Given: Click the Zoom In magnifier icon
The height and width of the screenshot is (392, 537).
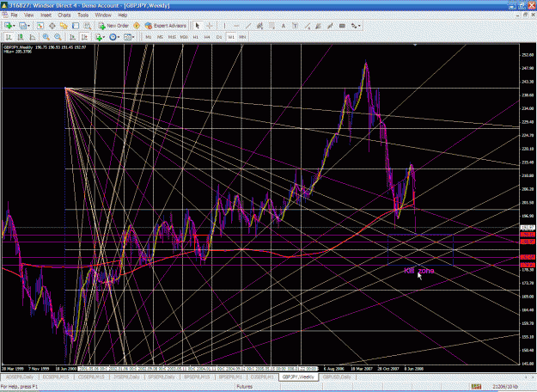Looking at the screenshot, I should [46, 37].
